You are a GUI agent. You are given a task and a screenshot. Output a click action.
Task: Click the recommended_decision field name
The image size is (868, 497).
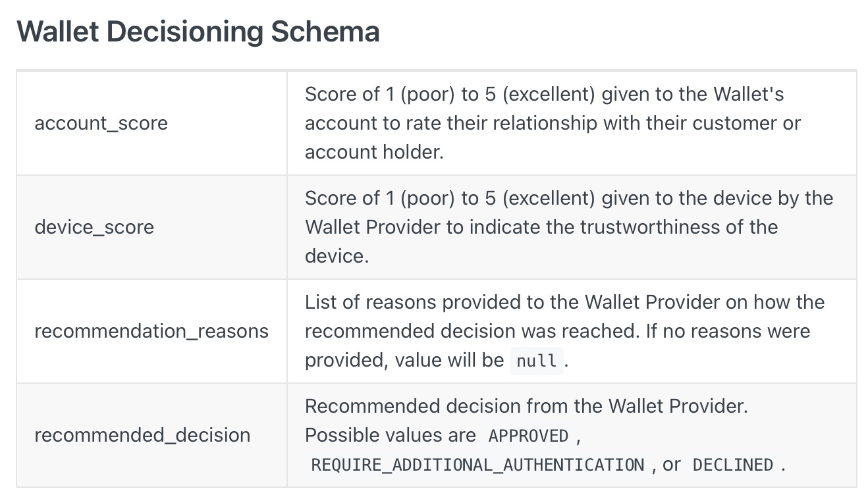(x=142, y=435)
